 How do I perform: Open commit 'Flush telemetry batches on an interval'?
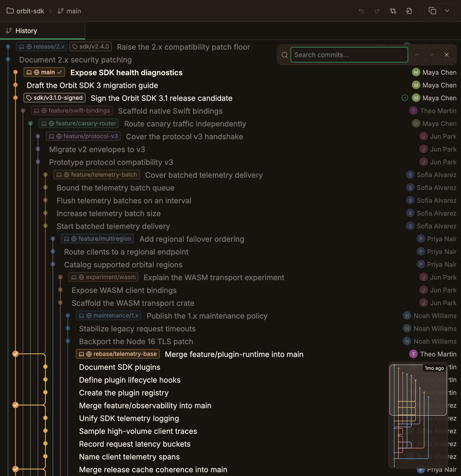[124, 201]
